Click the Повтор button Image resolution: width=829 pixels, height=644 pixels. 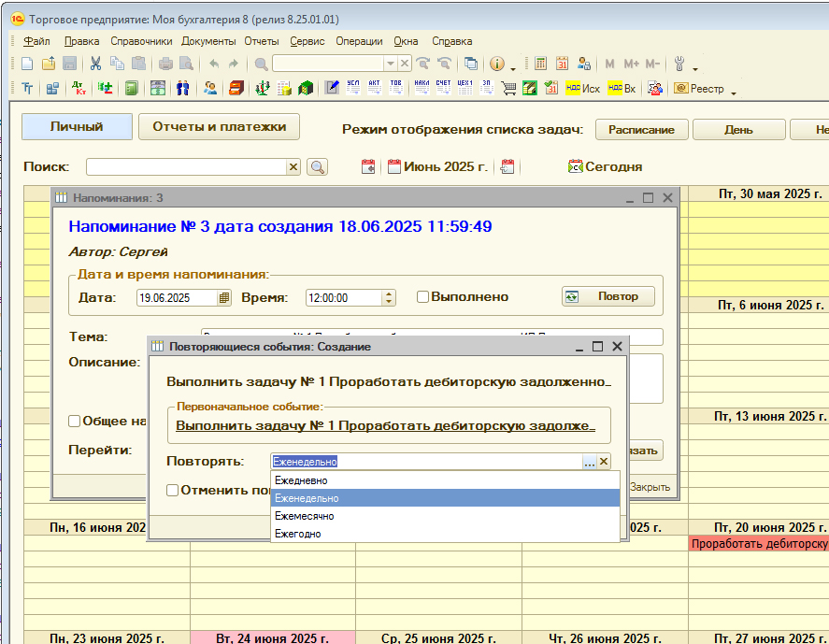point(608,296)
